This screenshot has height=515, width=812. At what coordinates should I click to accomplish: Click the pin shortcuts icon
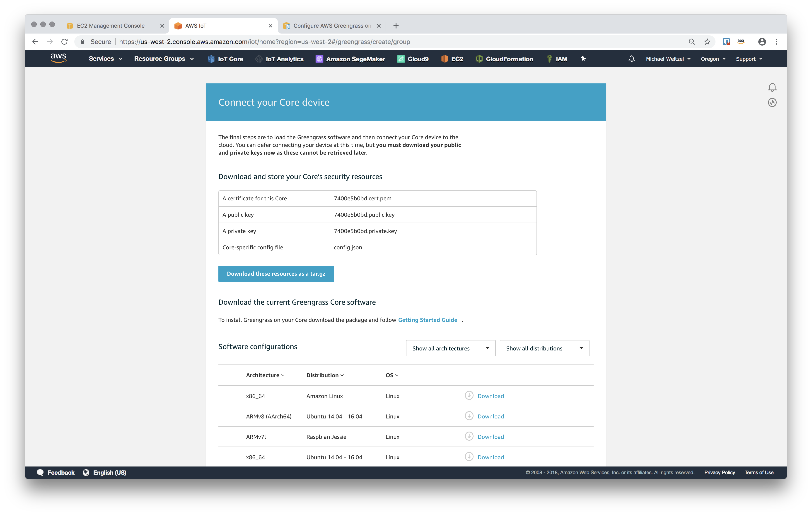583,58
